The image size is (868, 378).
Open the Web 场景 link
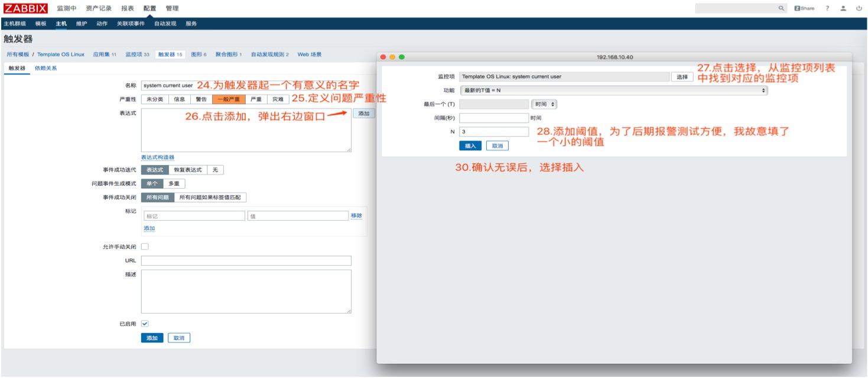[310, 54]
